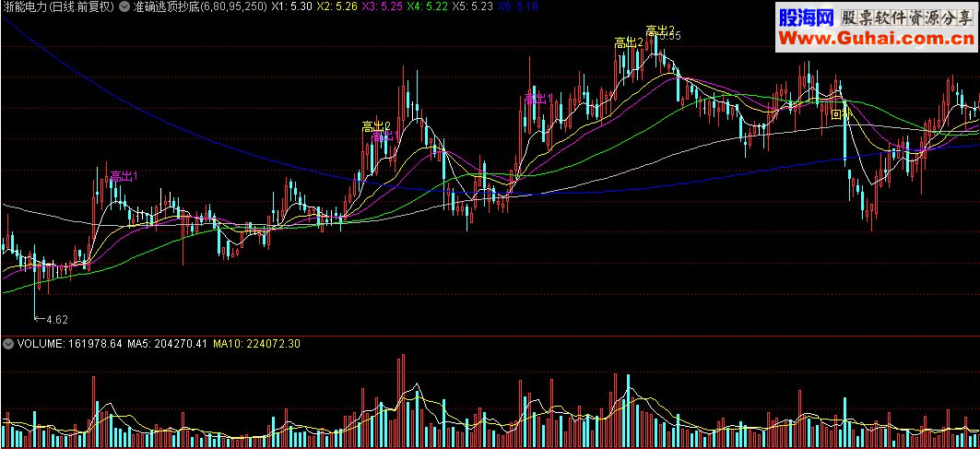Image resolution: width=980 pixels, height=449 pixels.
Task: Open the VOLUME pane dropdown arrow
Action: [8, 343]
